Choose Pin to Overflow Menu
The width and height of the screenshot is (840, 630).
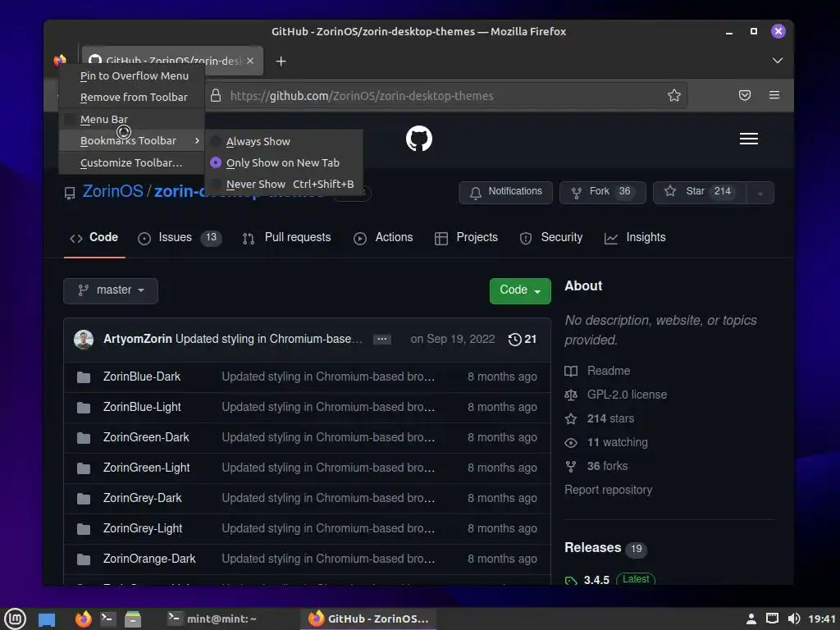pyautogui.click(x=132, y=75)
